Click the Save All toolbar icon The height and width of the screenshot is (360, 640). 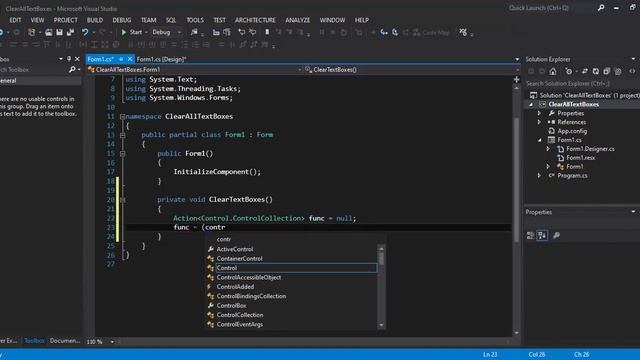pyautogui.click(x=70, y=32)
